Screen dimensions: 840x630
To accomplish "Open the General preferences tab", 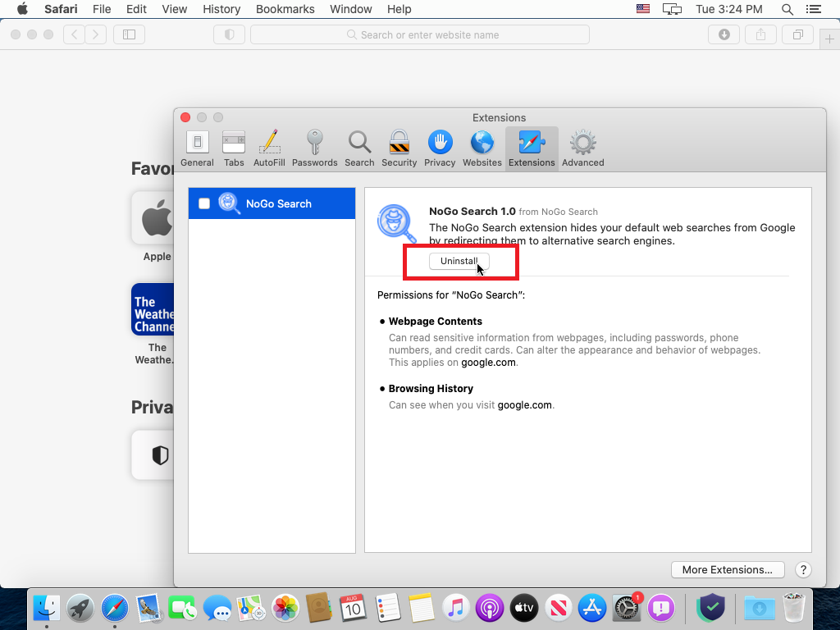I will [197, 149].
